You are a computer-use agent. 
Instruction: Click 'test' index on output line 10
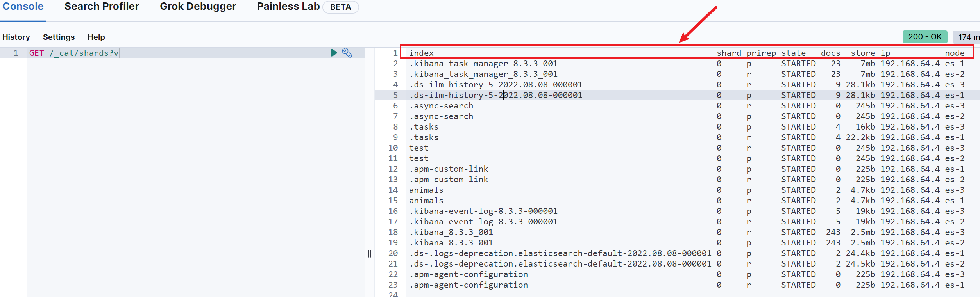[x=419, y=148]
